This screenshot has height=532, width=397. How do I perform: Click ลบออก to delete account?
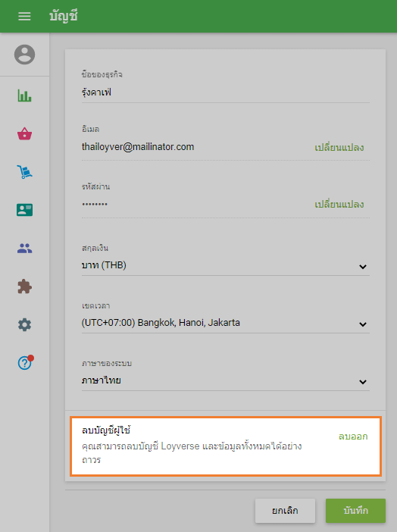click(353, 437)
